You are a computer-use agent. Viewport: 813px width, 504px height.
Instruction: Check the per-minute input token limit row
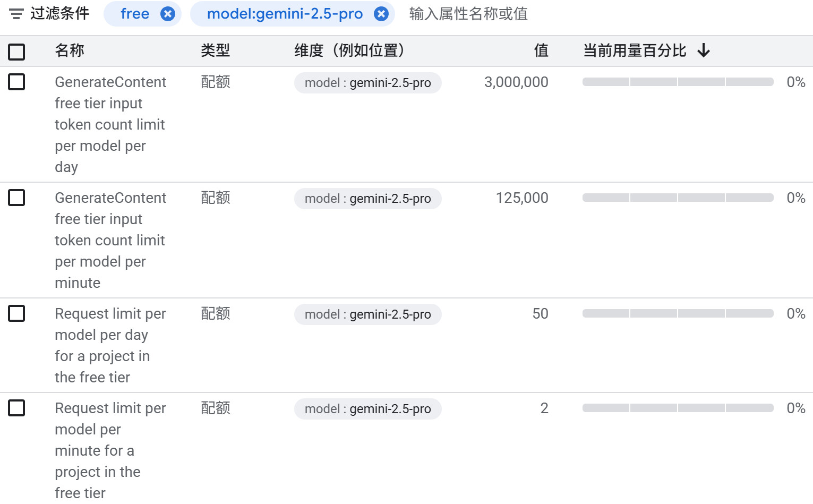(x=16, y=198)
